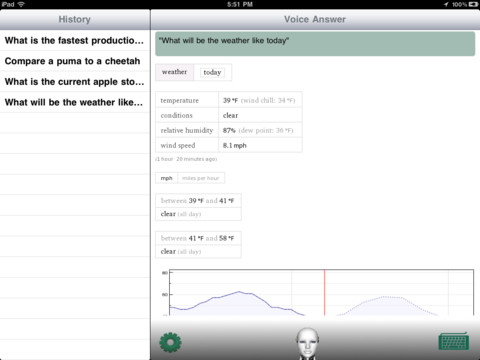
Task: Tap the robot face voice button
Action: [x=307, y=343]
